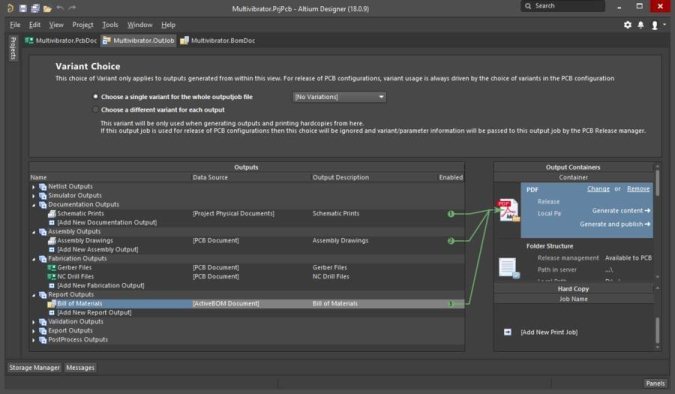
Task: Click the Save icon in title bar
Action: tap(23, 8)
